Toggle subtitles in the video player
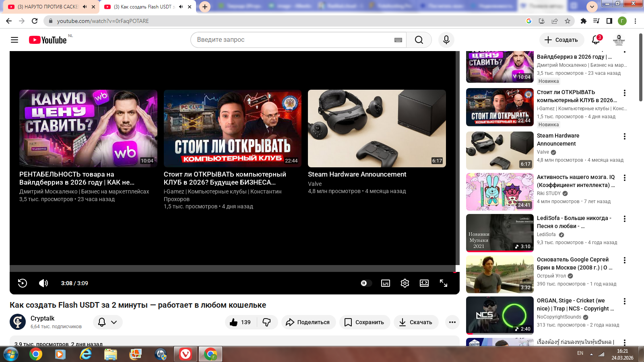This screenshot has height=362, width=644. tap(386, 283)
